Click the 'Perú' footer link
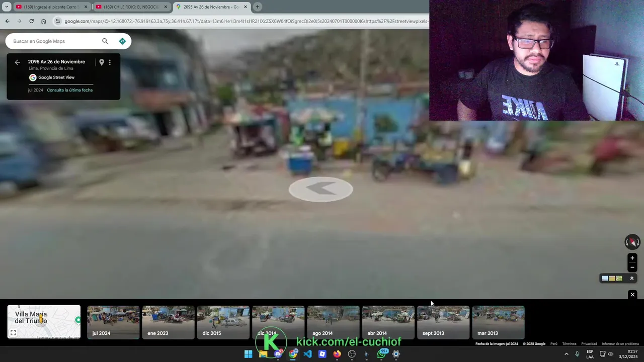 tap(553, 344)
